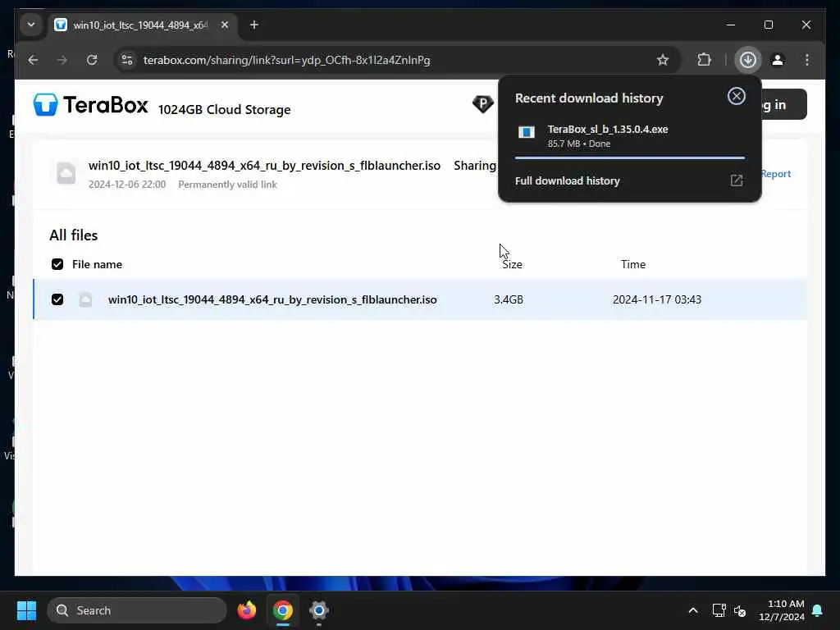840x630 pixels.
Task: Click the win10_iot_ltsc ISO file name in list
Action: pyautogui.click(x=272, y=299)
